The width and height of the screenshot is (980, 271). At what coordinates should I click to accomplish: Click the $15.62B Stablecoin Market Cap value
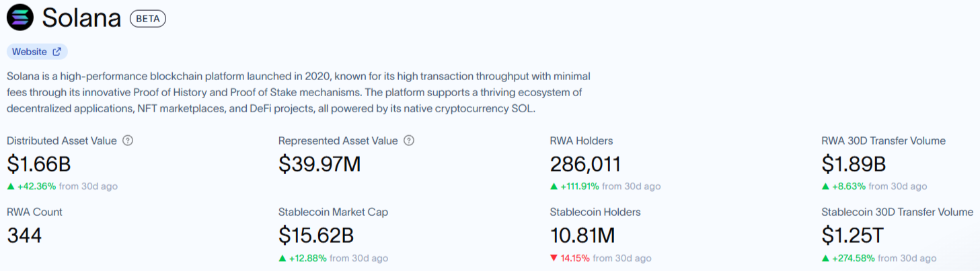[x=316, y=235]
